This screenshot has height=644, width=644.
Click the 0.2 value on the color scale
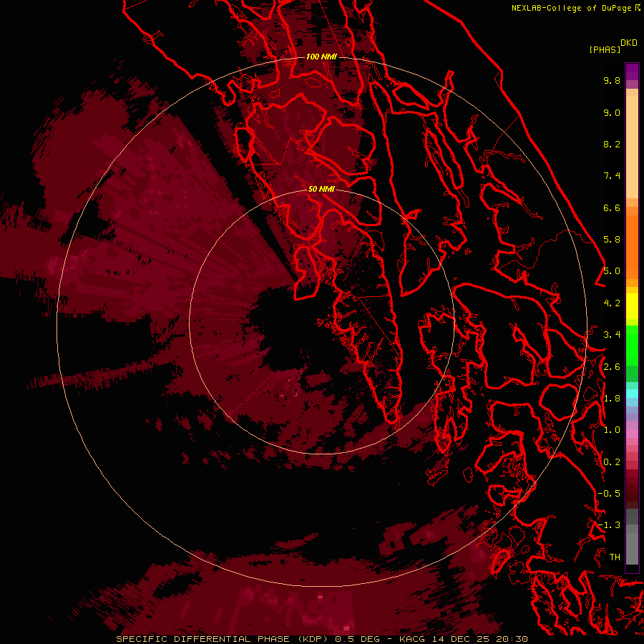pyautogui.click(x=612, y=462)
